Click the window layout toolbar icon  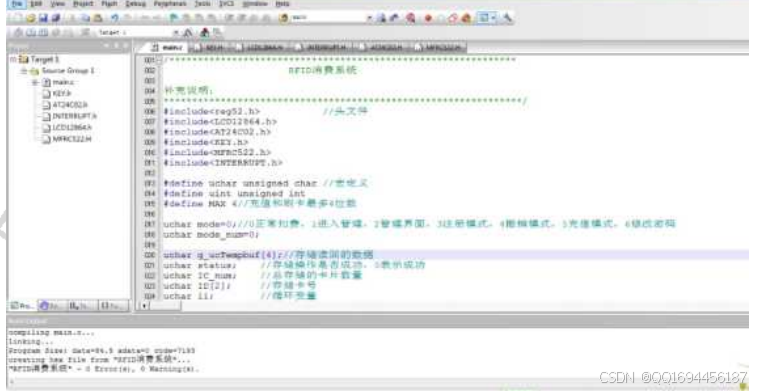[484, 18]
